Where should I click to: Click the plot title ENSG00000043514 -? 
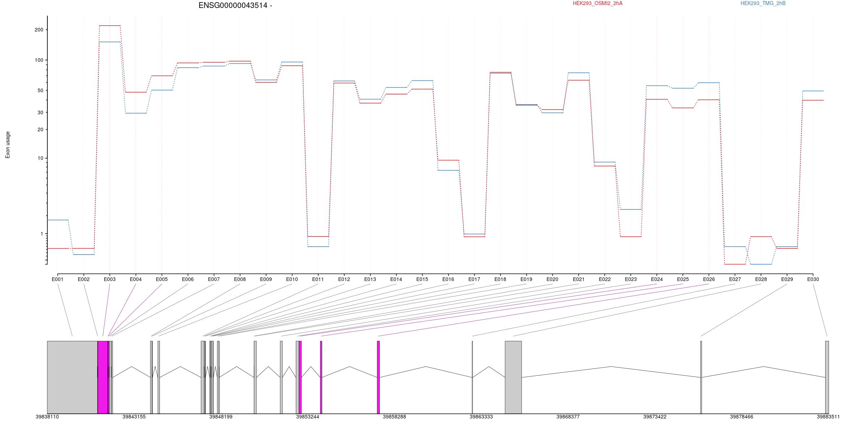[235, 5]
